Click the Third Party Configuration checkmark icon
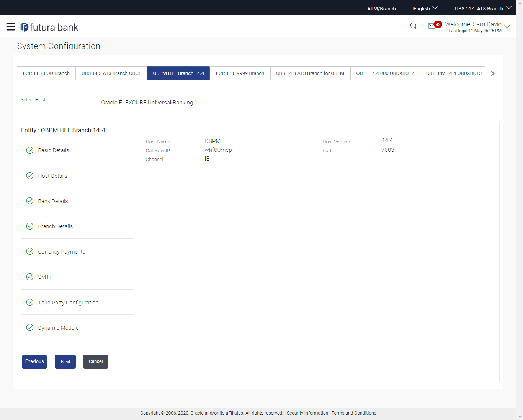 pyautogui.click(x=30, y=302)
